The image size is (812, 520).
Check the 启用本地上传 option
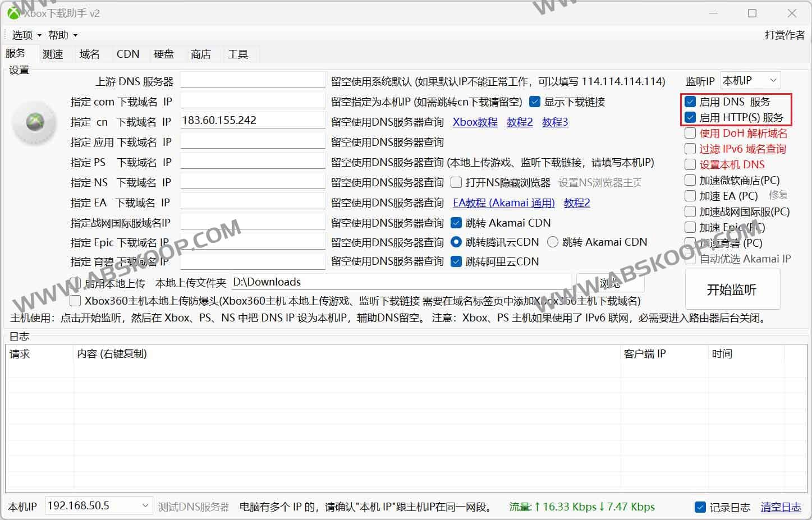75,283
